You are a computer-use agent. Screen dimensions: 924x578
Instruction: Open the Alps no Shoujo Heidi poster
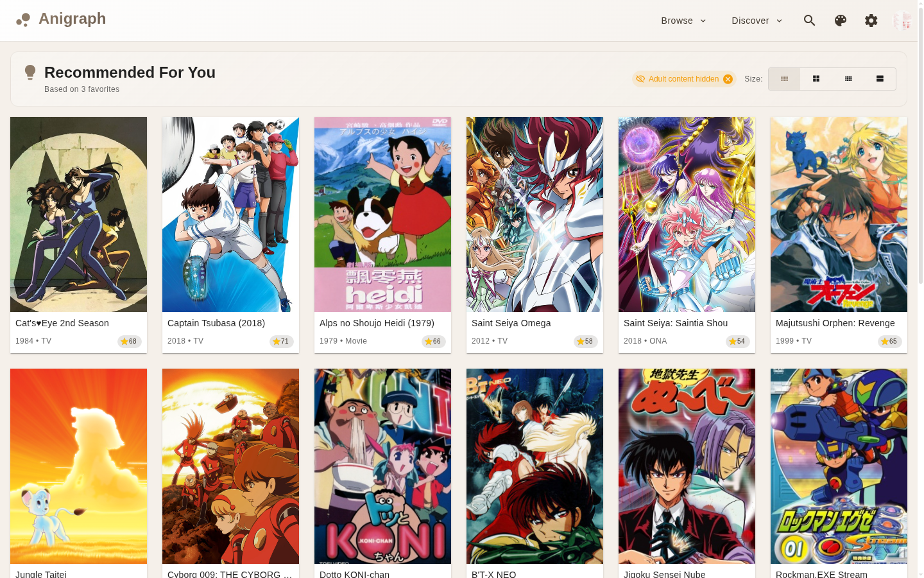point(382,215)
